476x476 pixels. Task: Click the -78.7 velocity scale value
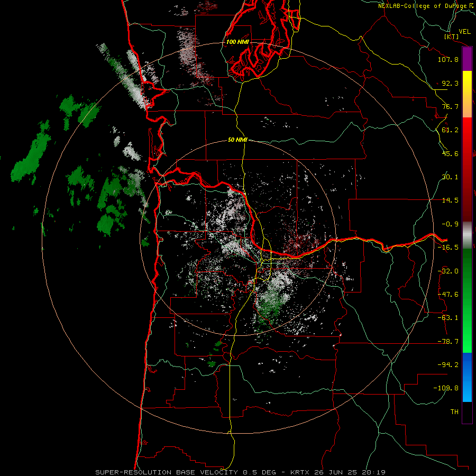click(448, 342)
